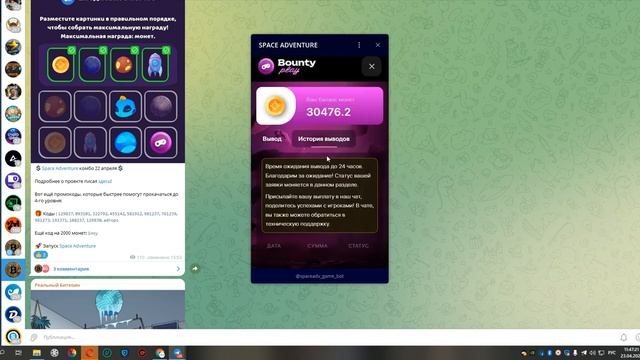Screen dimensions: 640x360
Task: Select the blue dolphin tile in combo grid
Action: (126, 107)
